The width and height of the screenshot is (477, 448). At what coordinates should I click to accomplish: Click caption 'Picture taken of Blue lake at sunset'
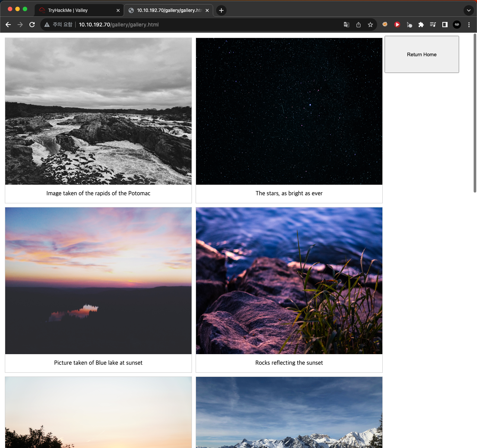click(x=98, y=363)
